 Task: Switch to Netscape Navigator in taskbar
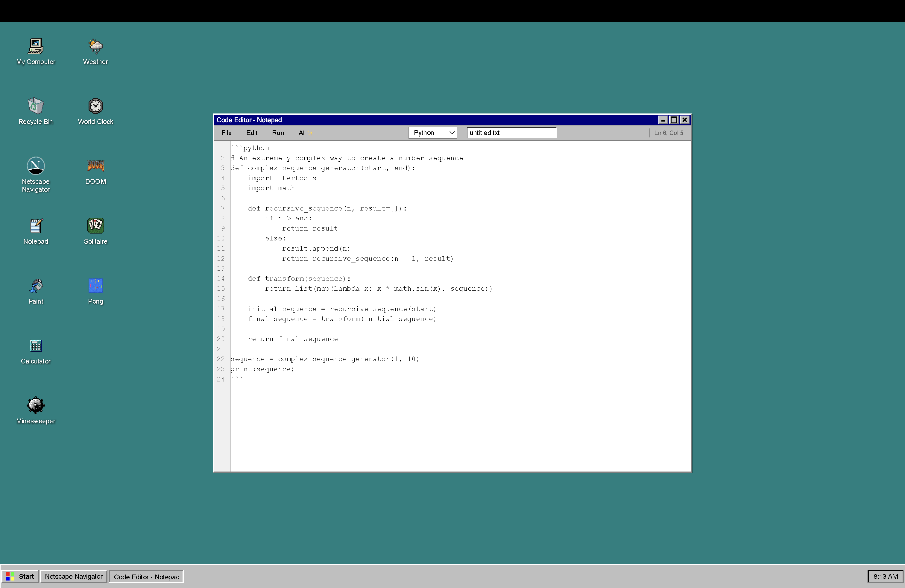(x=74, y=577)
